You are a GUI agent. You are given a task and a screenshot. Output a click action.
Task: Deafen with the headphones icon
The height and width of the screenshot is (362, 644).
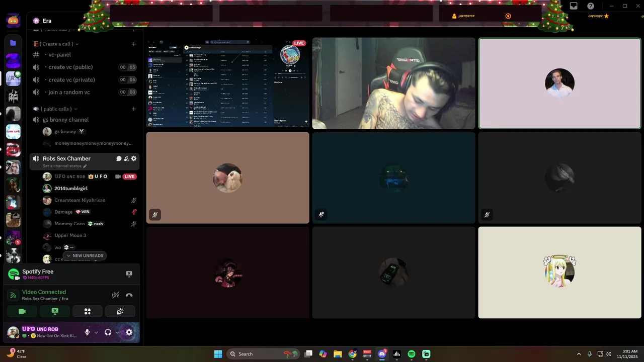[x=108, y=332]
